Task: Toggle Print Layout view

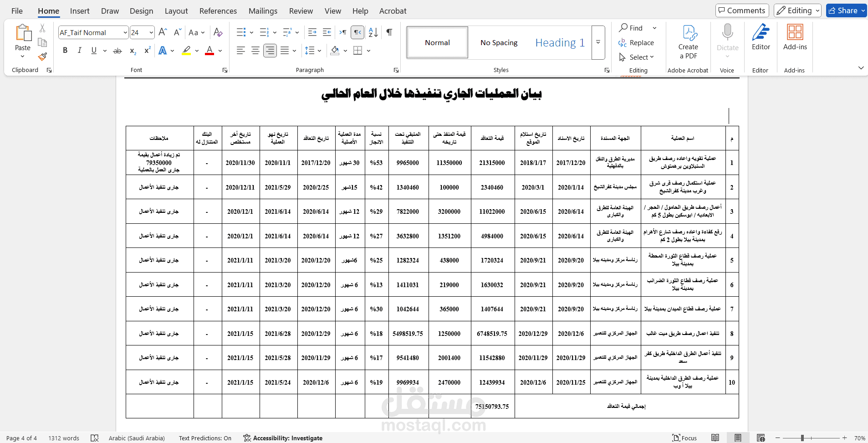Action: [x=738, y=438]
